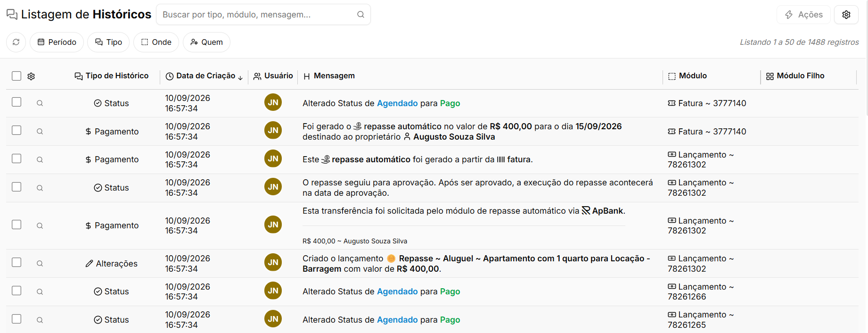Click the search field for históricos

pos(263,15)
